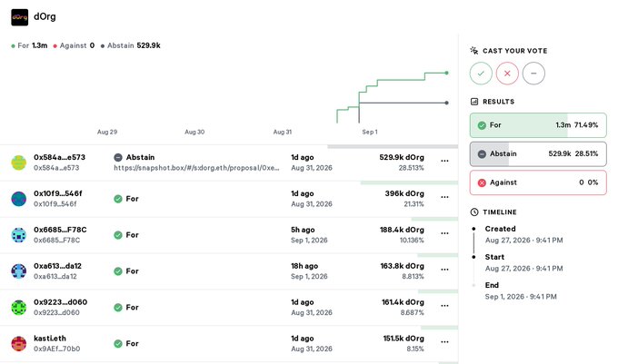
Task: Click the For checkmark icon for 0xa613...da12
Action: pyautogui.click(x=118, y=271)
